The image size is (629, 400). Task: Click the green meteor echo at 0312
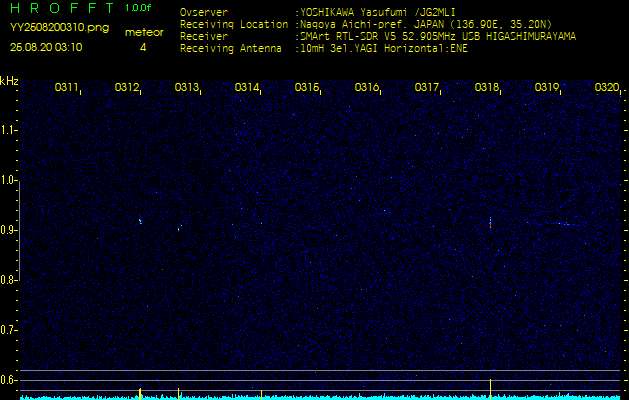coord(140,221)
